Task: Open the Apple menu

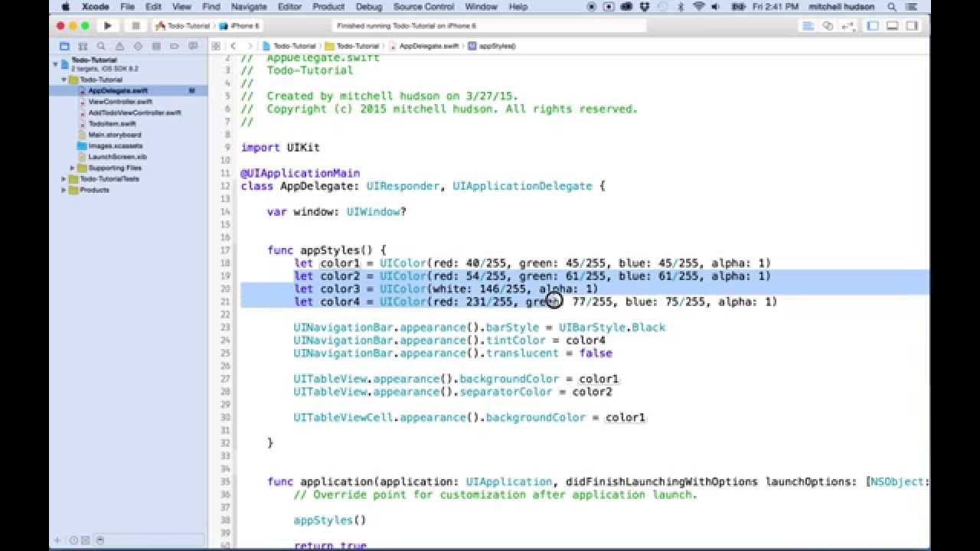Action: (65, 7)
